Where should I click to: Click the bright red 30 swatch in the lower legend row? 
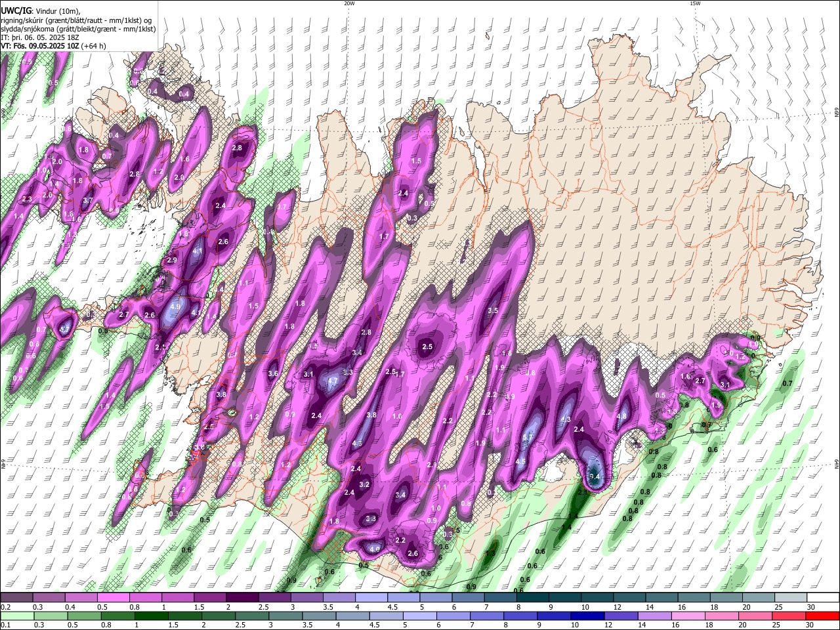pyautogui.click(x=823, y=616)
